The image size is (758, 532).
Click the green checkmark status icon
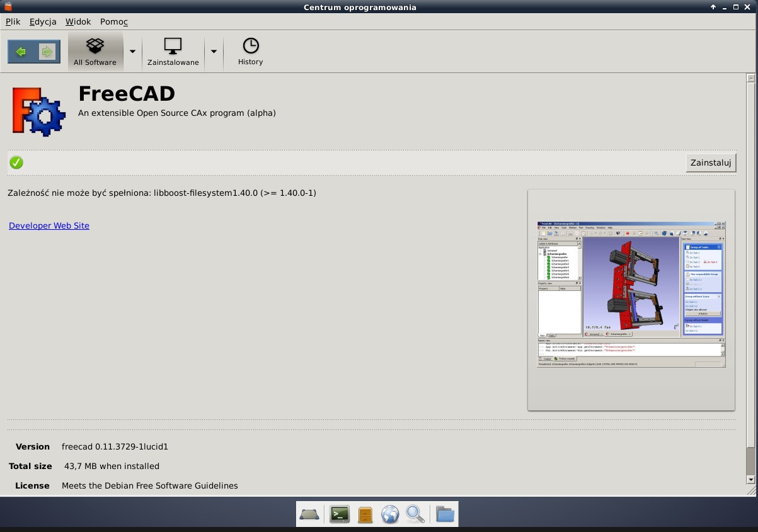pyautogui.click(x=16, y=162)
